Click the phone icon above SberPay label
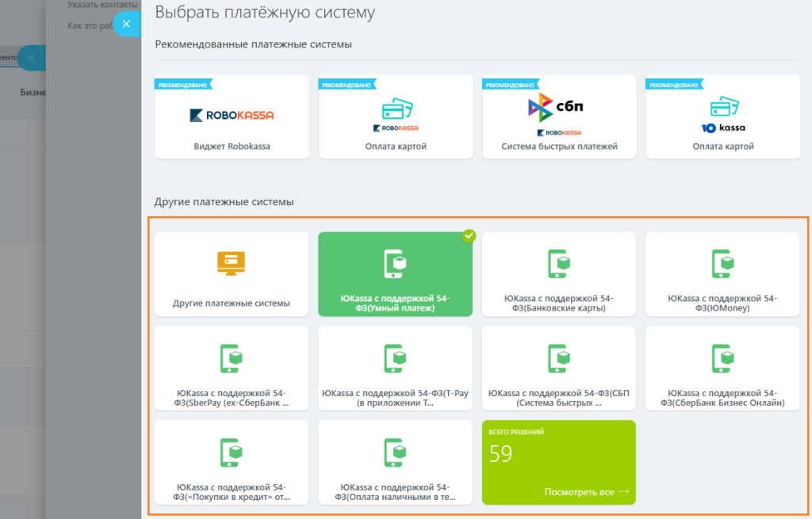The image size is (812, 519). [231, 359]
